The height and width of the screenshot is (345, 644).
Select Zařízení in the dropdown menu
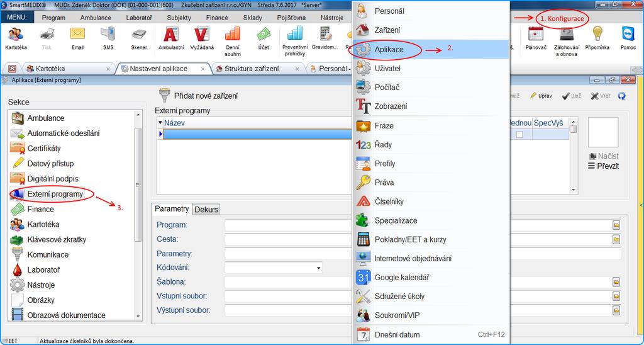(431, 30)
